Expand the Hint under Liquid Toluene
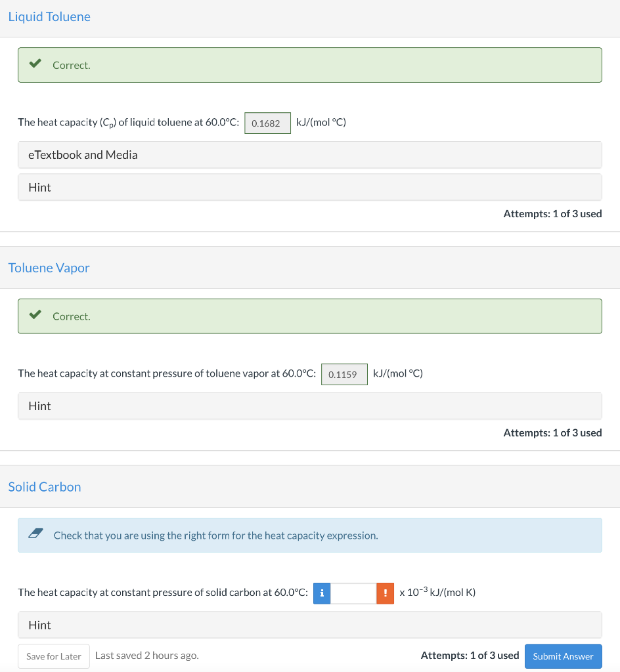Image resolution: width=620 pixels, height=672 pixels. pyautogui.click(x=309, y=187)
